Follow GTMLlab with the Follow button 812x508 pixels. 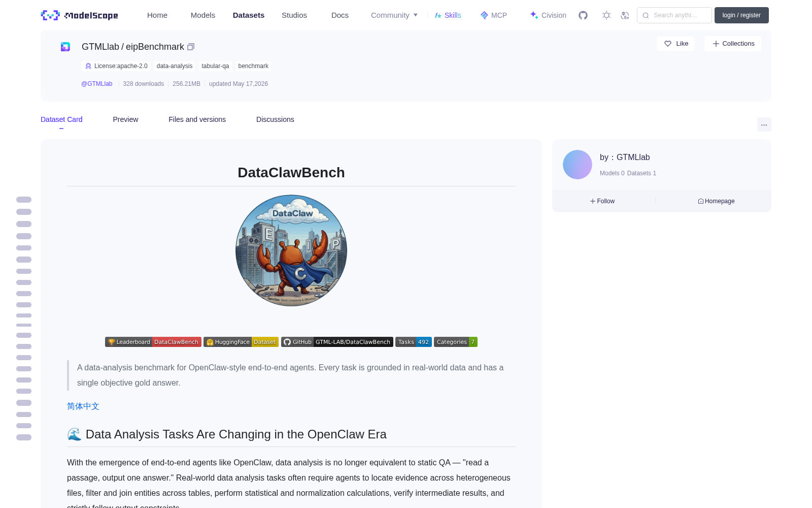coord(602,201)
